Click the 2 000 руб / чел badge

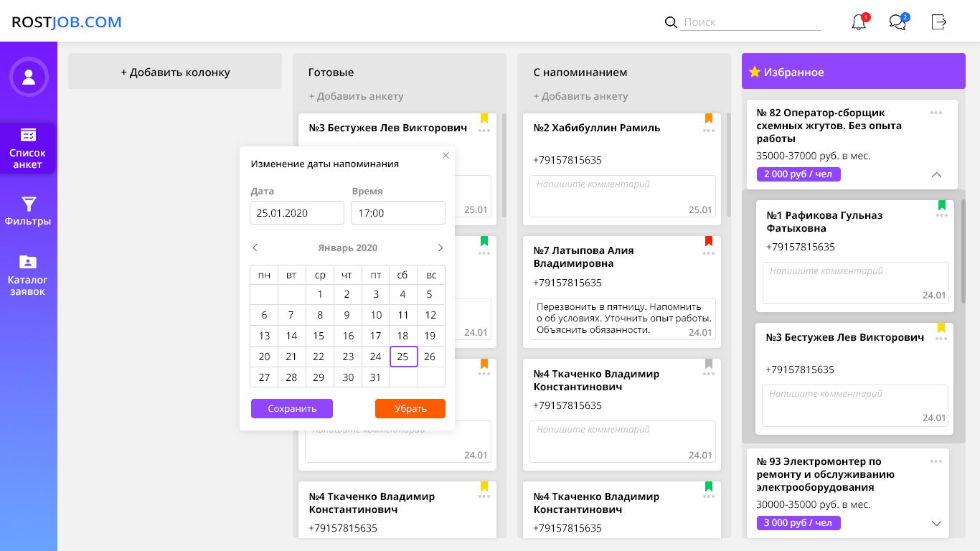(x=798, y=174)
